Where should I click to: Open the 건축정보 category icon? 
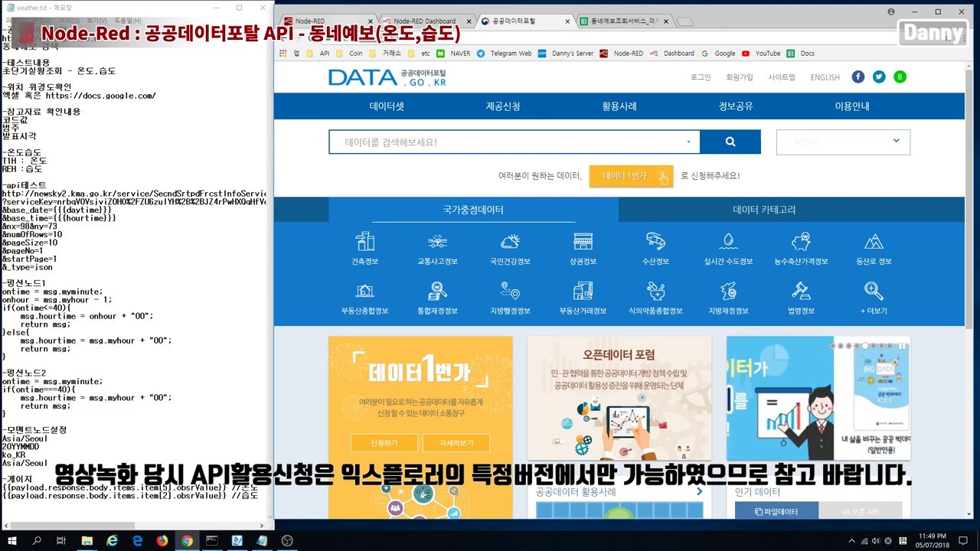tap(365, 241)
